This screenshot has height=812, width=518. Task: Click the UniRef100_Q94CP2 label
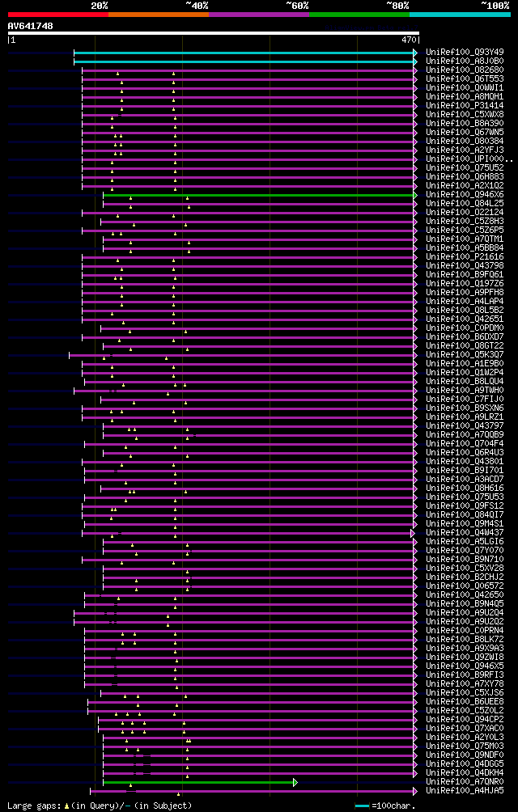pos(465,719)
